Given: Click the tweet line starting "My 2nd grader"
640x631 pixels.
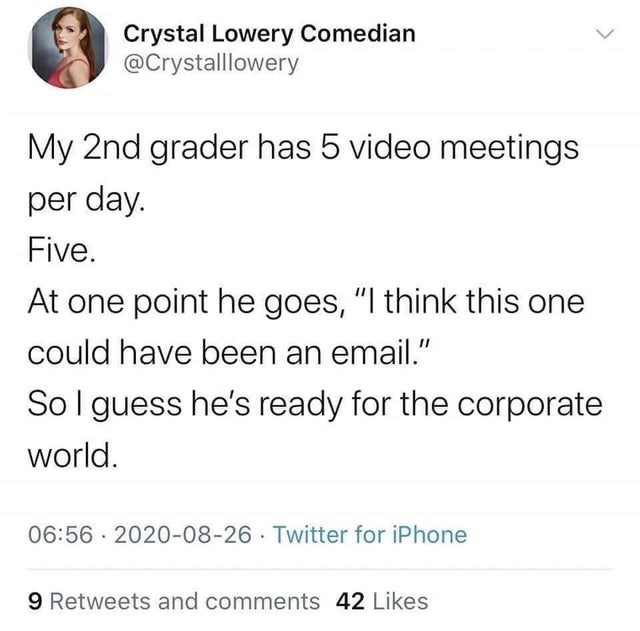Looking at the screenshot, I should click(x=303, y=148).
